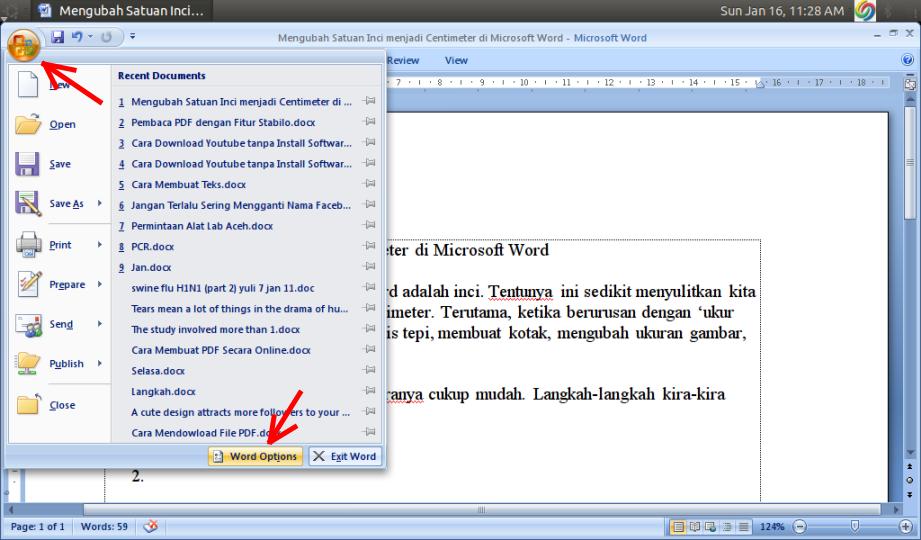Choose Print from the Office menu

point(59,244)
